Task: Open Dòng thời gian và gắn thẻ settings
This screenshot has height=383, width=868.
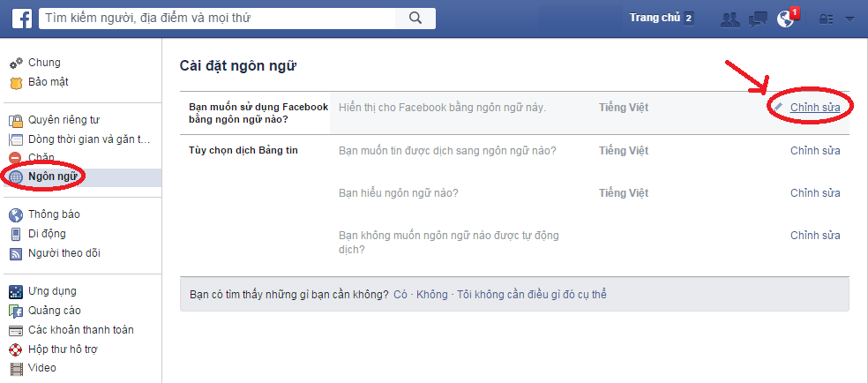Action: 89,139
